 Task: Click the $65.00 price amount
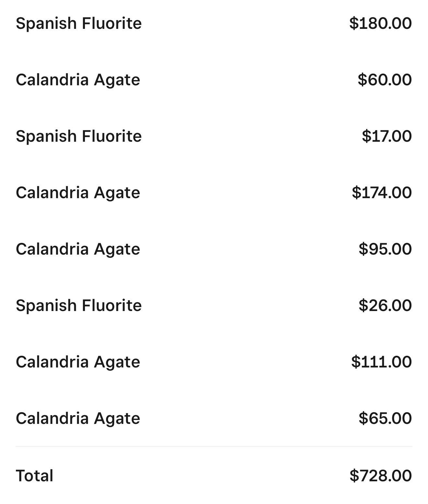click(x=385, y=418)
